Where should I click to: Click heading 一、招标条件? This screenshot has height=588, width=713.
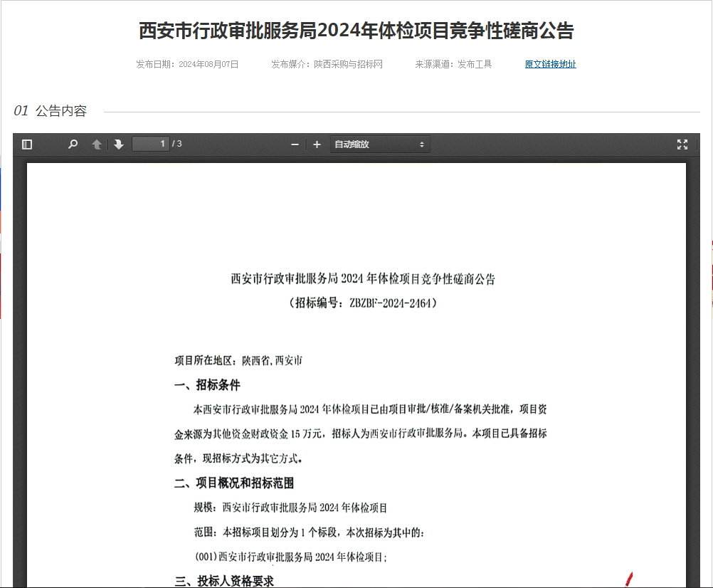click(x=207, y=385)
